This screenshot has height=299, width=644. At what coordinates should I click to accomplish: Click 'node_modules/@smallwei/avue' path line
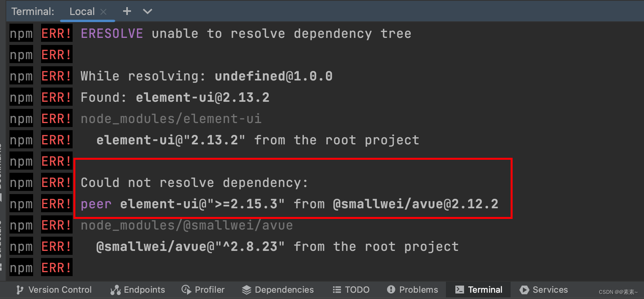pyautogui.click(x=187, y=225)
